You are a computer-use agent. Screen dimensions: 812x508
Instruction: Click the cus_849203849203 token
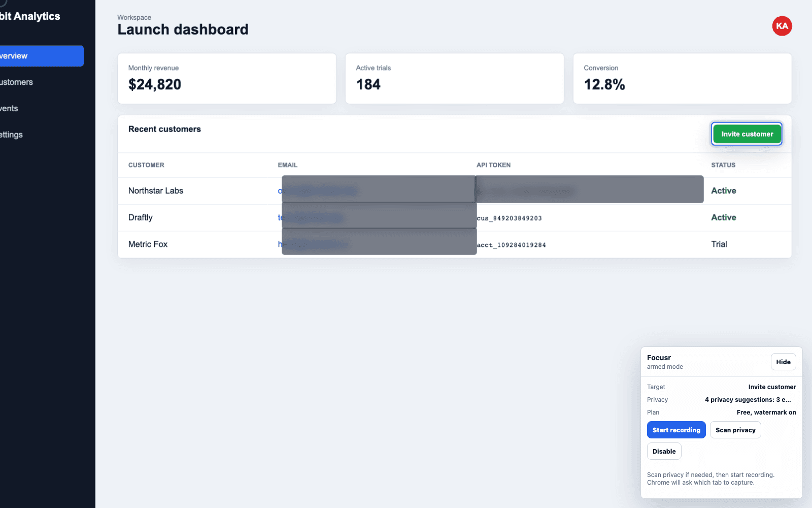tap(510, 218)
